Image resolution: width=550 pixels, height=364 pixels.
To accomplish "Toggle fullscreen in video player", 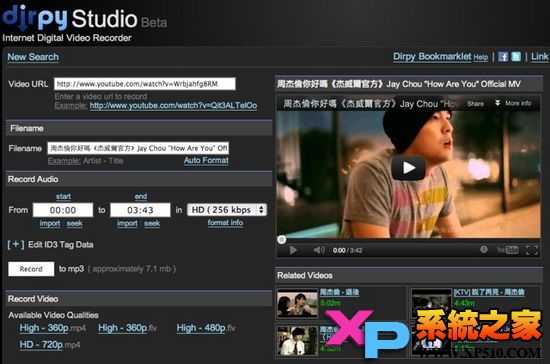I will click(532, 250).
